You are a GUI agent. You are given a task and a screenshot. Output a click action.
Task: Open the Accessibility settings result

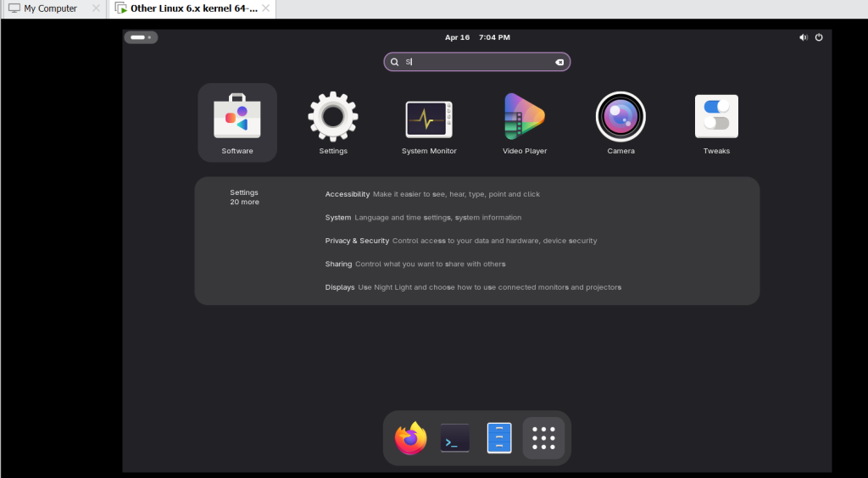pyautogui.click(x=348, y=194)
